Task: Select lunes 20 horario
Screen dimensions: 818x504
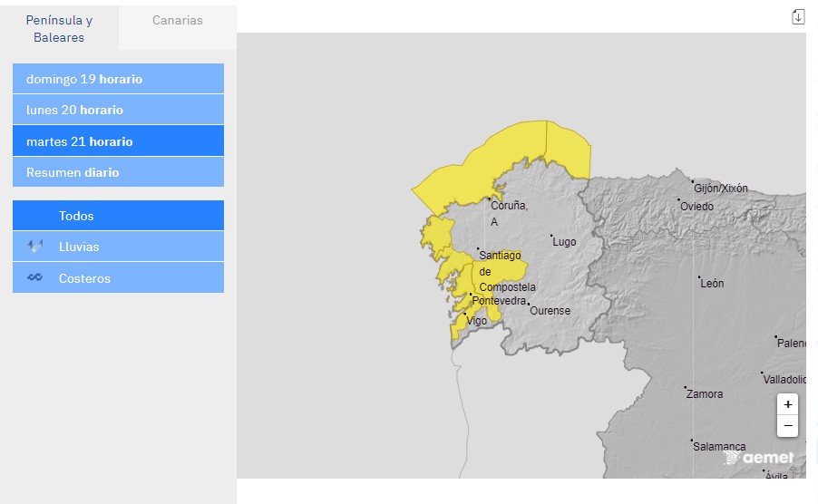Action: click(x=118, y=110)
